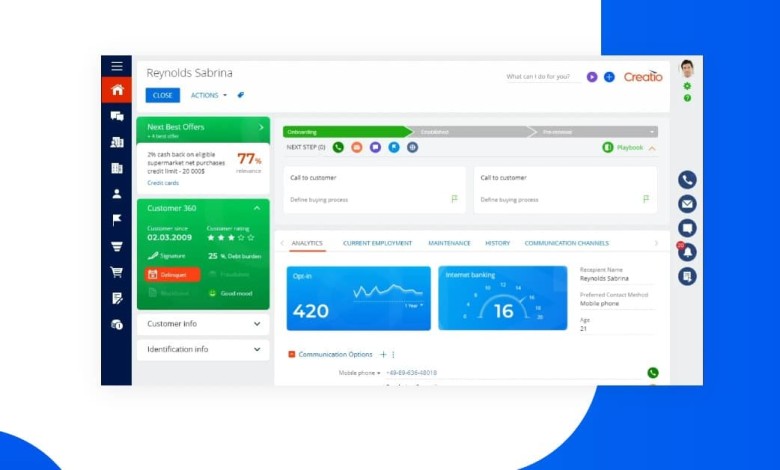Screen dimensions: 780x470
Task: Click the blue plus quick-add button
Action: [609, 77]
